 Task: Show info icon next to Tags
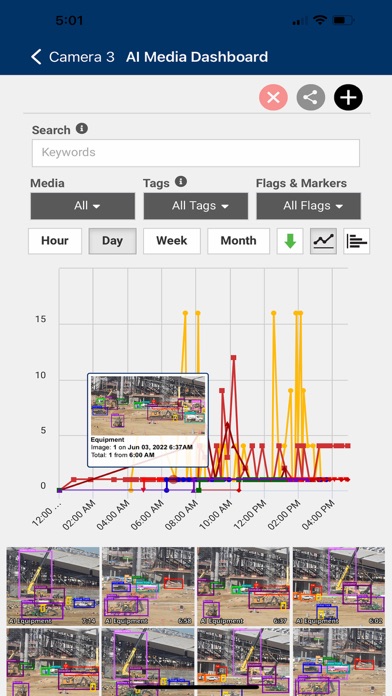(x=181, y=182)
